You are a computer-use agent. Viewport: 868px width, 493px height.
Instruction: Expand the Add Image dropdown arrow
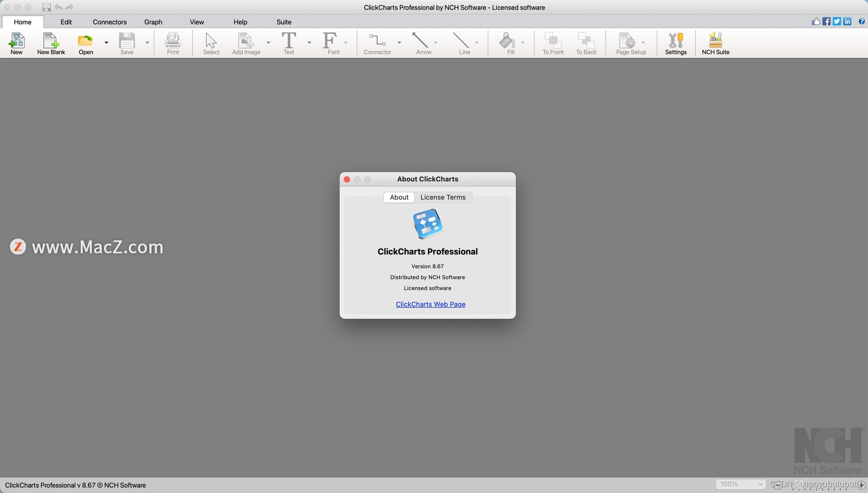(x=268, y=42)
